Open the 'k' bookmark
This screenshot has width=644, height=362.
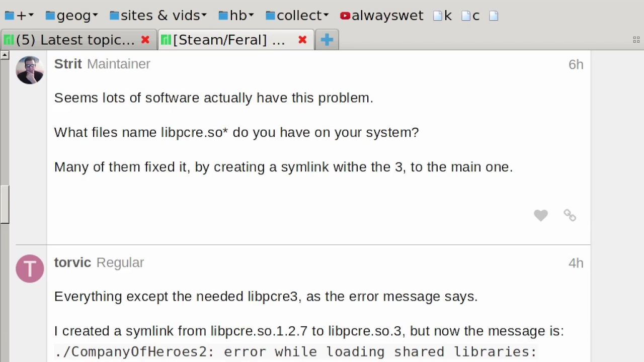442,16
